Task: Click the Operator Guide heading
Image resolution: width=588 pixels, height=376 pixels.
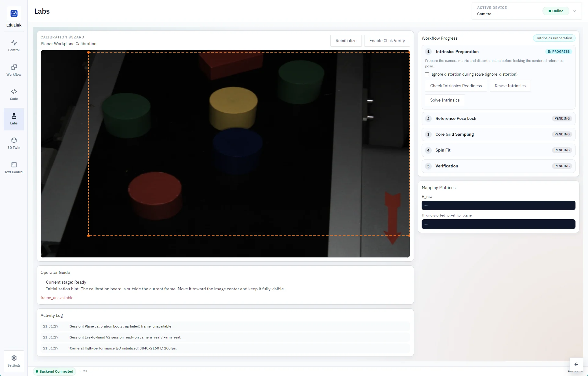Action: pyautogui.click(x=55, y=273)
